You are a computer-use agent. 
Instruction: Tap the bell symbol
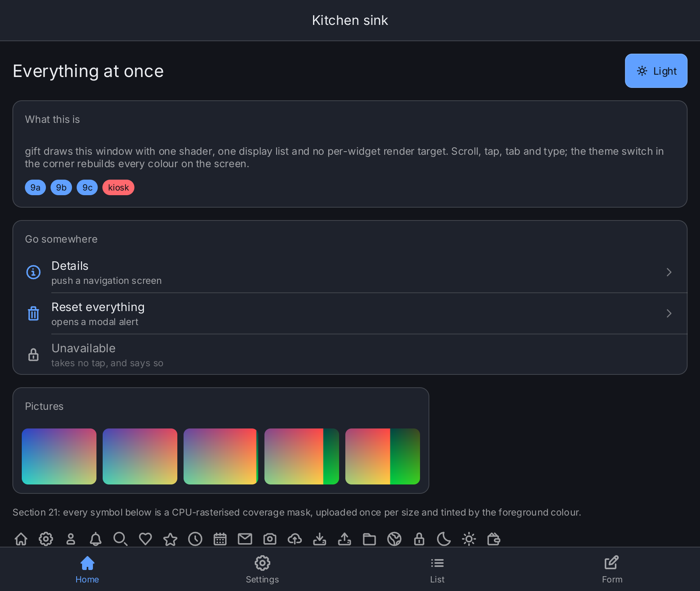96,539
